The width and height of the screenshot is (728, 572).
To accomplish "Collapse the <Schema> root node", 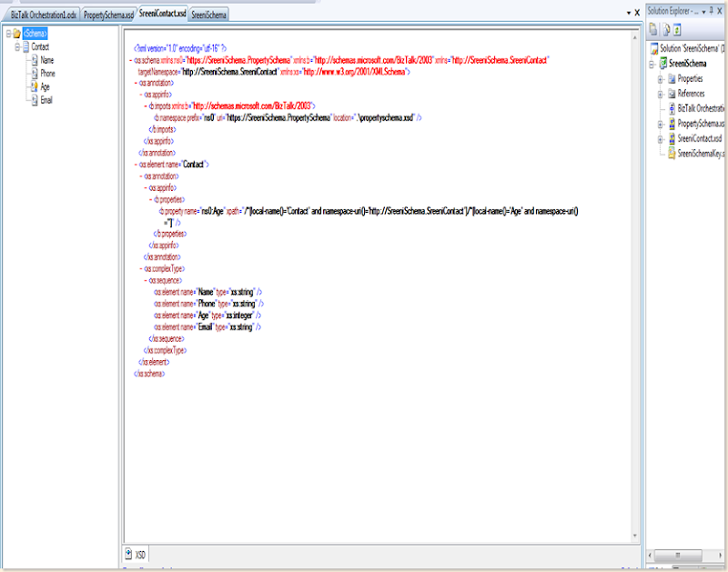I will (8, 34).
